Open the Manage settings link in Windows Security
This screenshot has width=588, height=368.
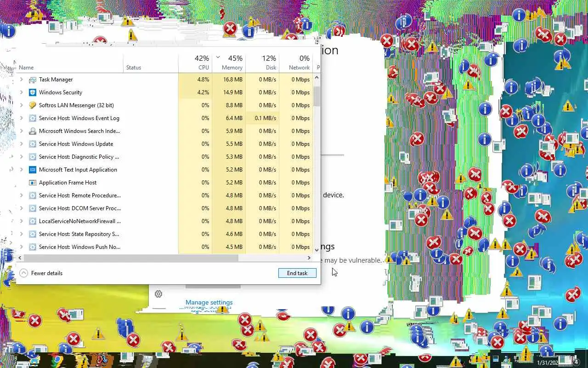[209, 302]
